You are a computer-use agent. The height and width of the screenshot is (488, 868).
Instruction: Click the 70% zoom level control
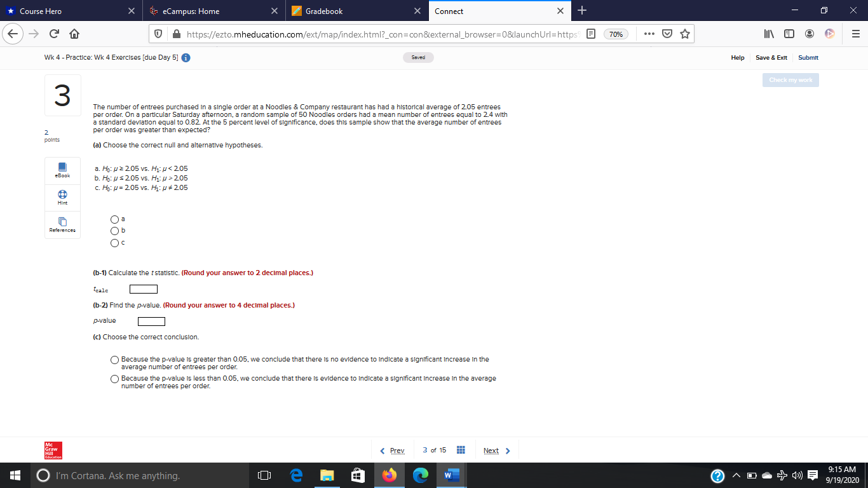point(616,34)
